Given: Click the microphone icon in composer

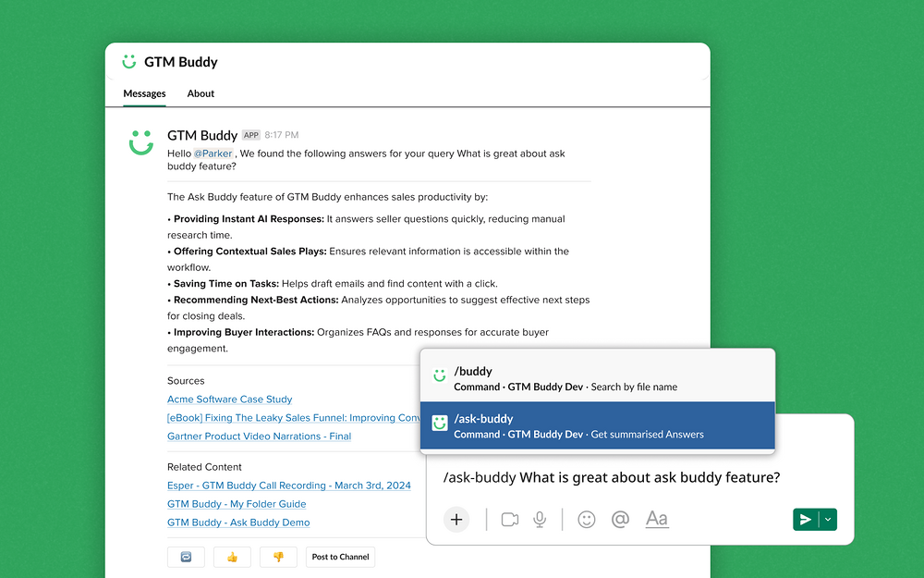Looking at the screenshot, I should point(540,520).
